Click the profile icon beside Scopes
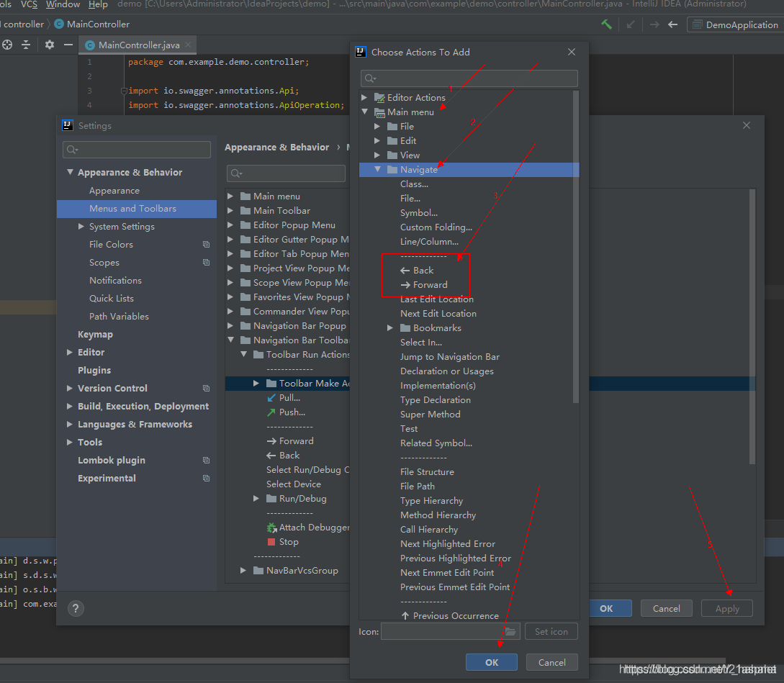784x683 pixels. (x=206, y=262)
